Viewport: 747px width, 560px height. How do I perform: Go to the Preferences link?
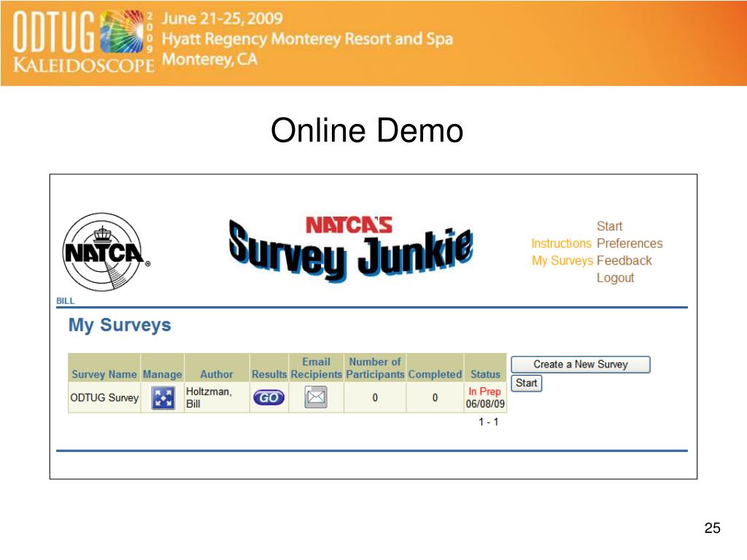pos(630,244)
